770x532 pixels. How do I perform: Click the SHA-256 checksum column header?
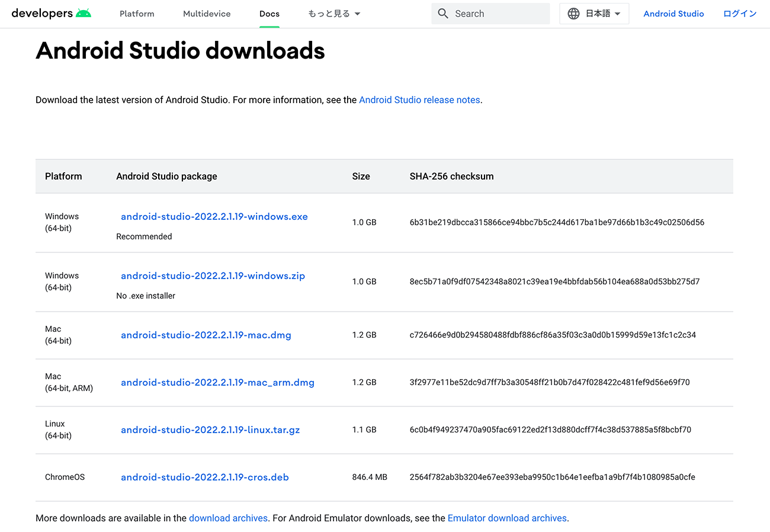(x=451, y=177)
